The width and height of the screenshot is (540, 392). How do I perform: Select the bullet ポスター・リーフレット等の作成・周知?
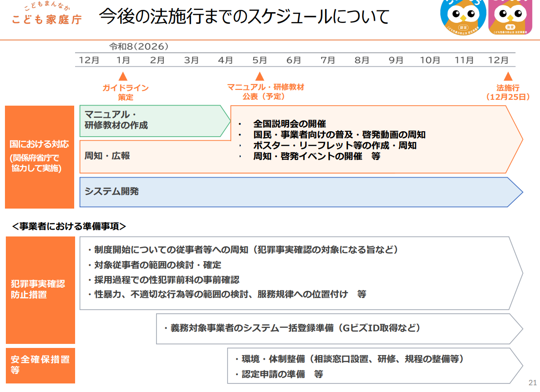(x=335, y=146)
